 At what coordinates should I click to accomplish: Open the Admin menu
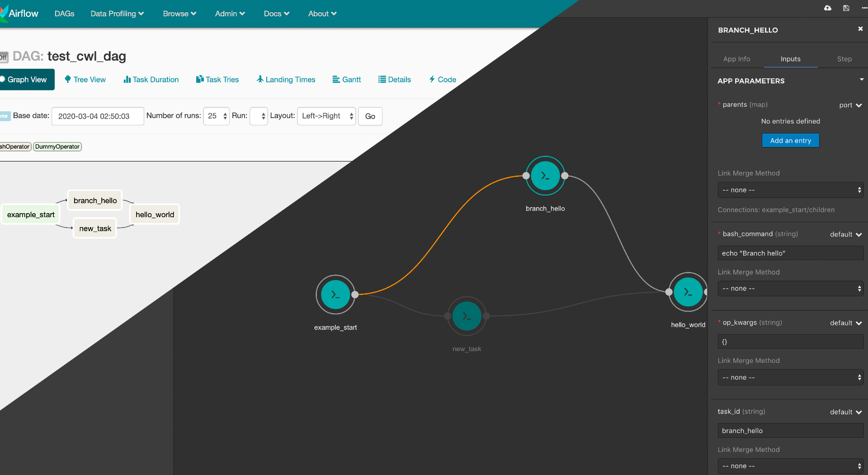click(x=230, y=14)
